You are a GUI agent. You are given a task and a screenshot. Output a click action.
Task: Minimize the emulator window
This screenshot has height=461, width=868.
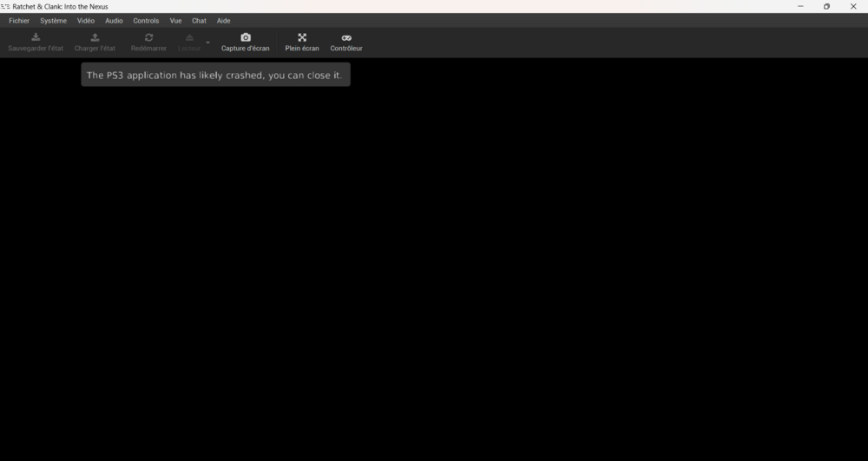[x=799, y=6]
